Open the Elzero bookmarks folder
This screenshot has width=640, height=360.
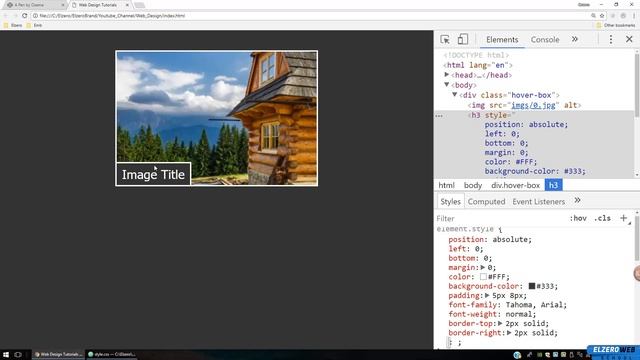pyautogui.click(x=13, y=25)
